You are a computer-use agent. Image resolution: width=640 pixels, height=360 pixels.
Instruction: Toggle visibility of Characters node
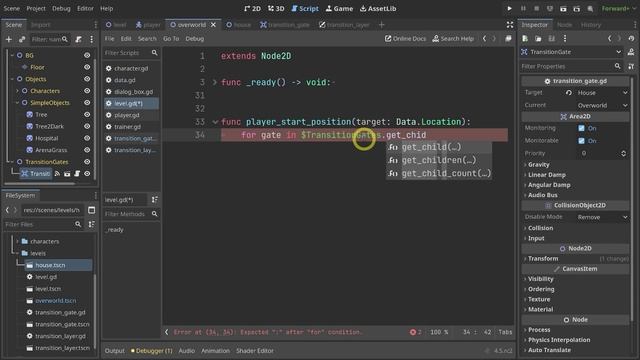87,91
